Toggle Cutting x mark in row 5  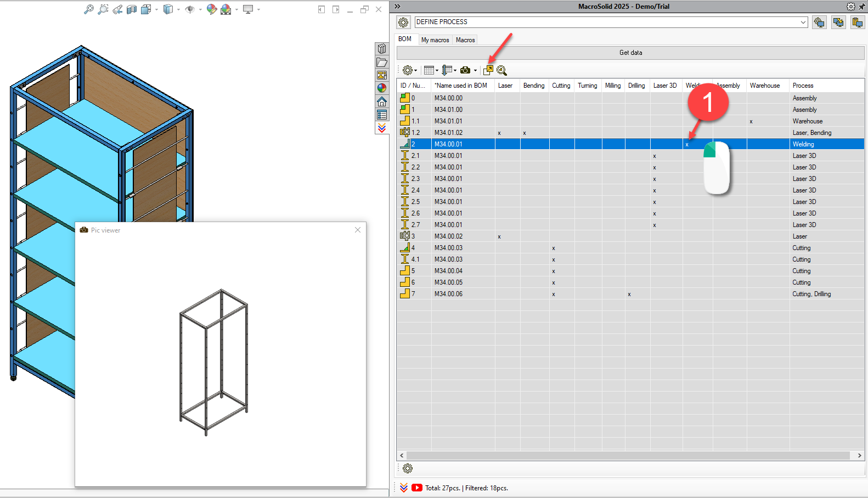[554, 271]
